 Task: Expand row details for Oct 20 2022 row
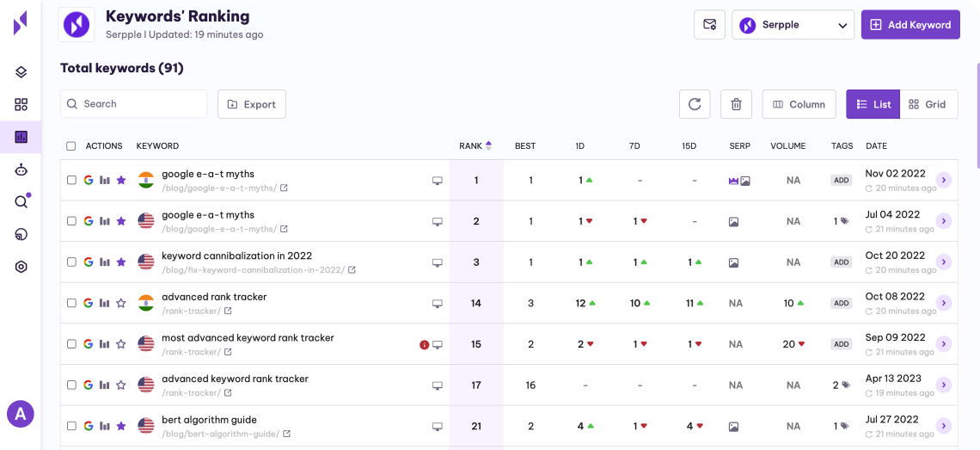(x=943, y=262)
